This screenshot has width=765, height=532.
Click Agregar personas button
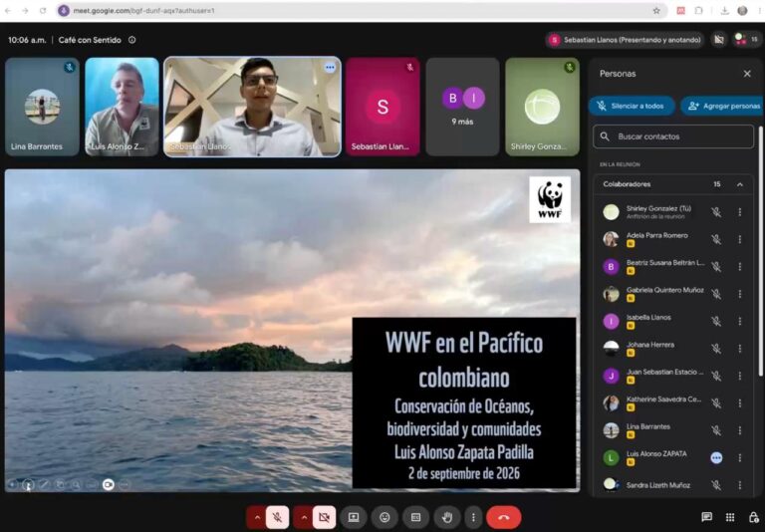722,106
